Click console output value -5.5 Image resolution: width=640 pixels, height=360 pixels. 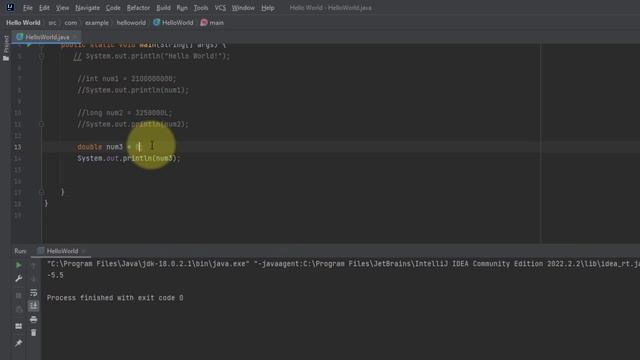point(56,276)
